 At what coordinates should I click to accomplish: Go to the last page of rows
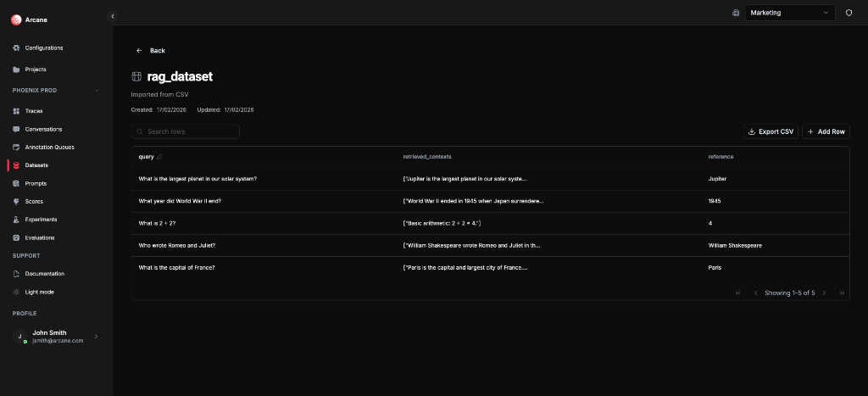click(842, 293)
